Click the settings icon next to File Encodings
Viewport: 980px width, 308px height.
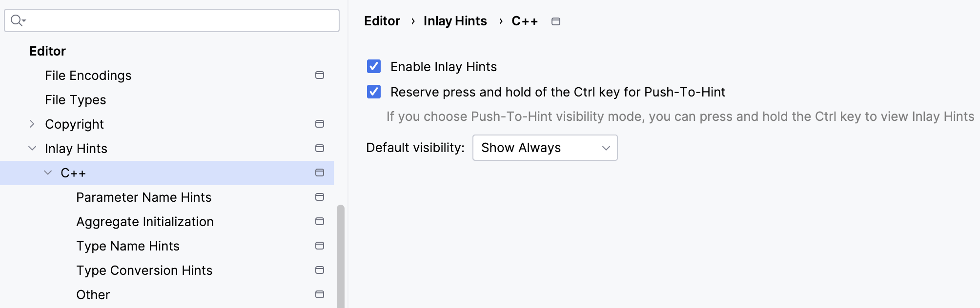point(320,75)
